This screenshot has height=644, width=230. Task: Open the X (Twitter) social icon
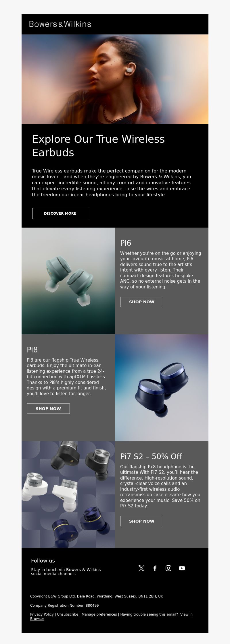point(141,568)
